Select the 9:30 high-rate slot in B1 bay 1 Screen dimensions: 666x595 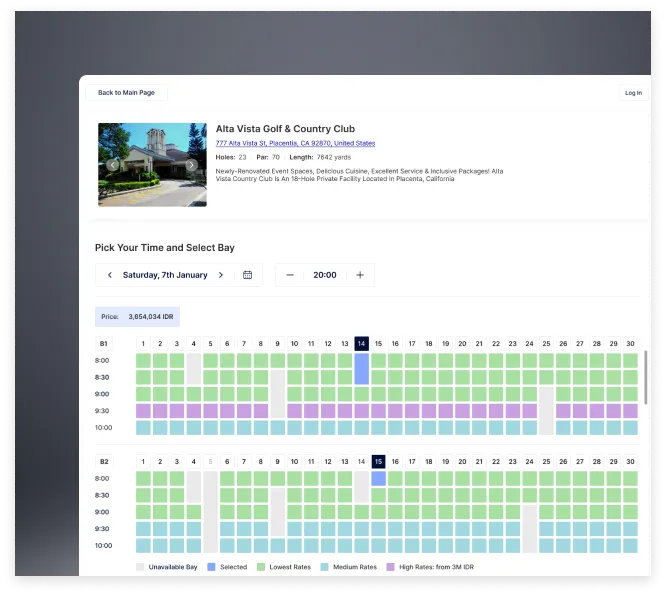143,411
